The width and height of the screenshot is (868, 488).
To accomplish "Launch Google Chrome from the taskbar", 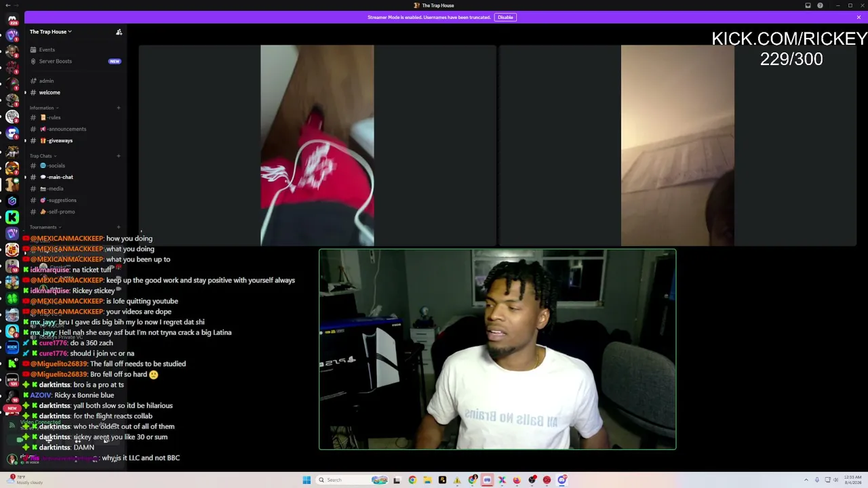I will click(412, 480).
